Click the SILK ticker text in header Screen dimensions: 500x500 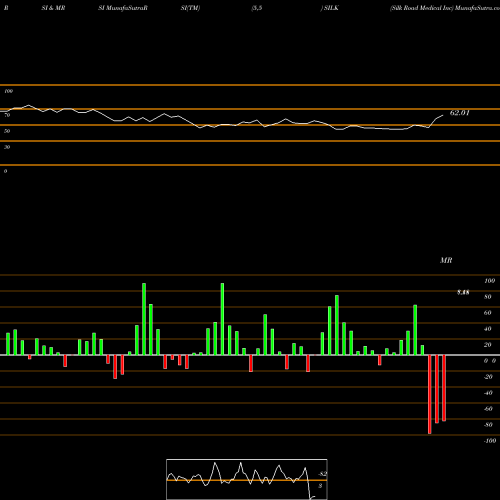[x=331, y=8]
